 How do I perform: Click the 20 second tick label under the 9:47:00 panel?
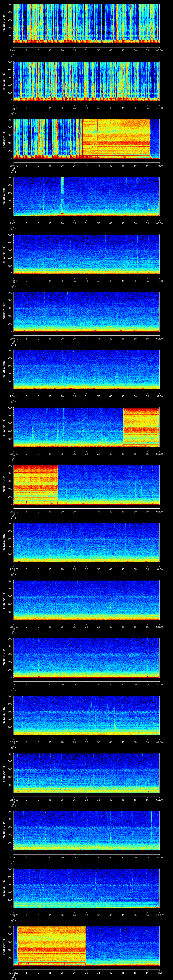[x=62, y=223]
